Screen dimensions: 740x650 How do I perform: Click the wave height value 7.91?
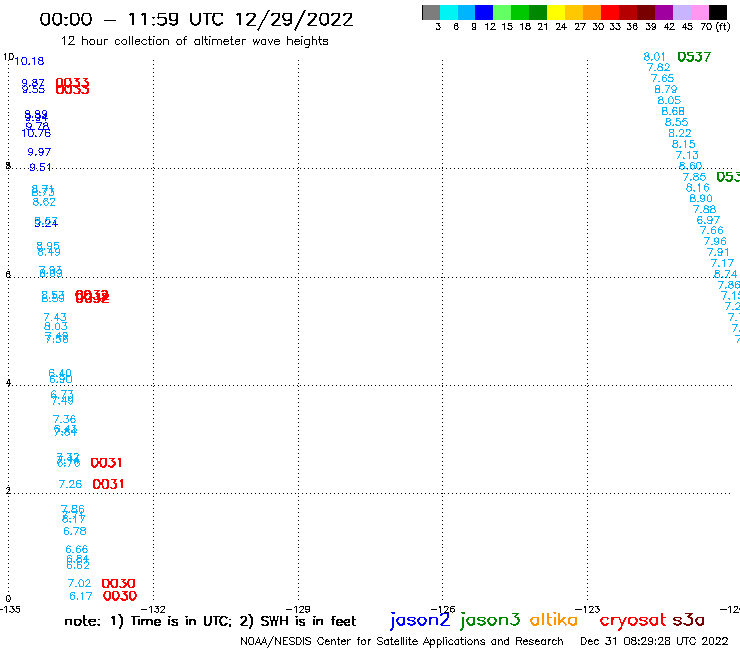[x=719, y=253]
